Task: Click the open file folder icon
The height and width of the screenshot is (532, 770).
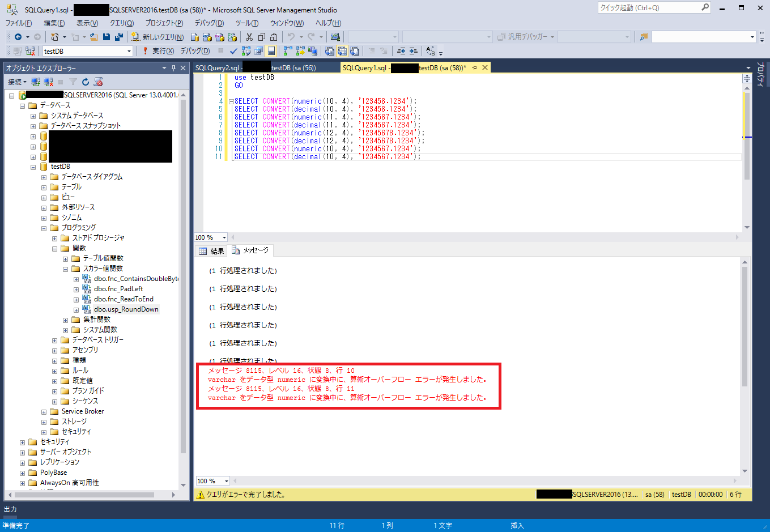Action: tap(94, 37)
